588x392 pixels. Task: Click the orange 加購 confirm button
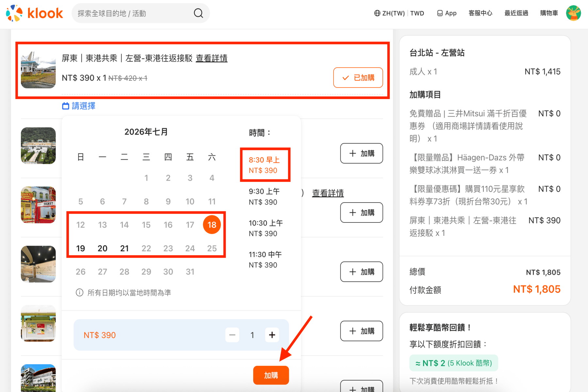[271, 375]
